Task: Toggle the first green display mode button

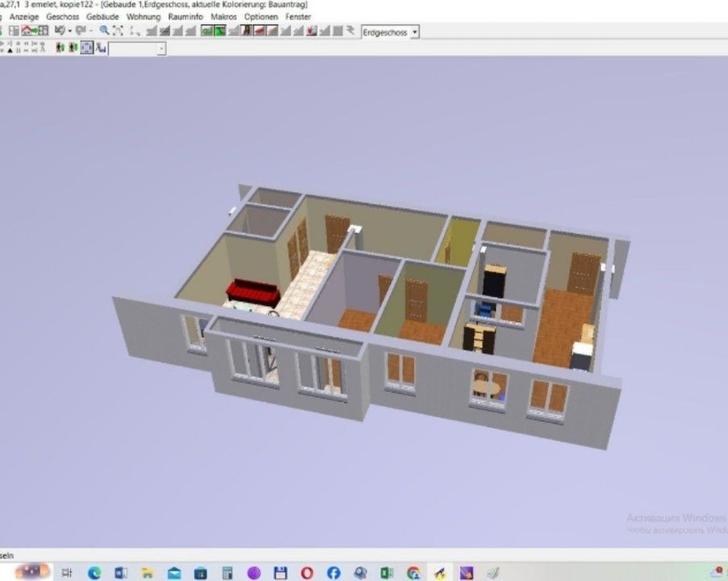Action: click(x=206, y=31)
